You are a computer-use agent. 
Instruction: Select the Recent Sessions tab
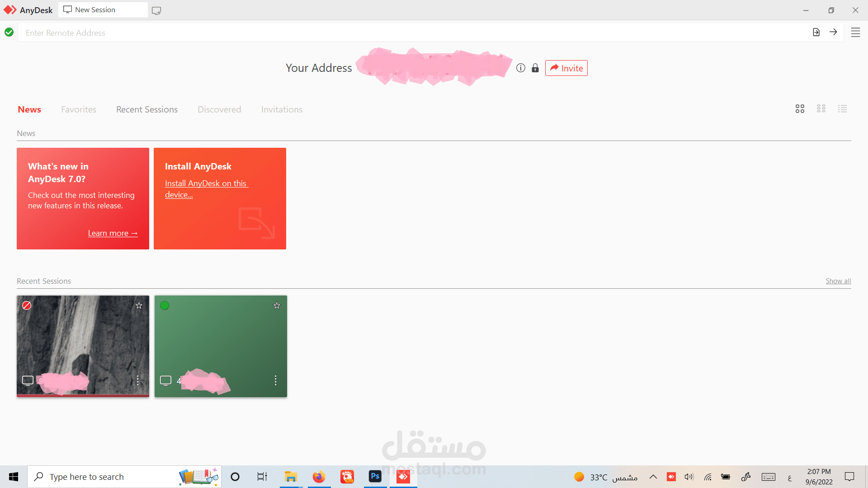click(146, 109)
